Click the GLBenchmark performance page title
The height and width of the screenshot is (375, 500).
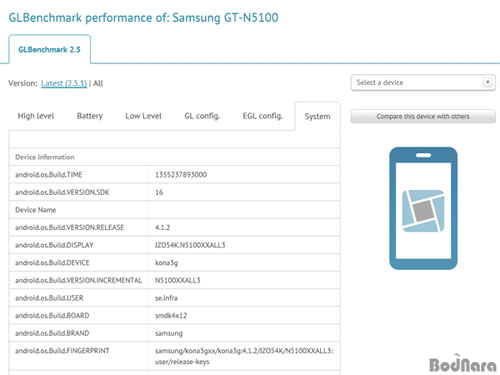[143, 18]
